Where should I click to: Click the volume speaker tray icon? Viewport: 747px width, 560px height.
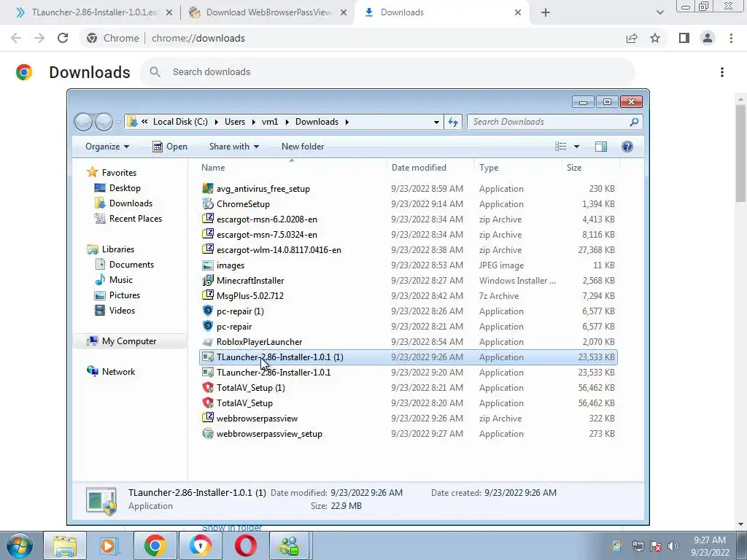673,546
